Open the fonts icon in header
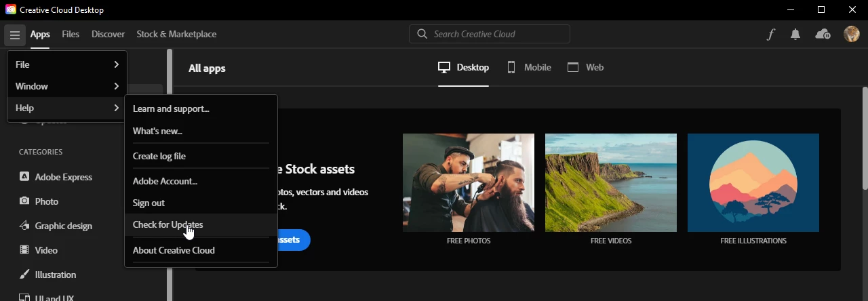This screenshot has height=301, width=868. (770, 35)
